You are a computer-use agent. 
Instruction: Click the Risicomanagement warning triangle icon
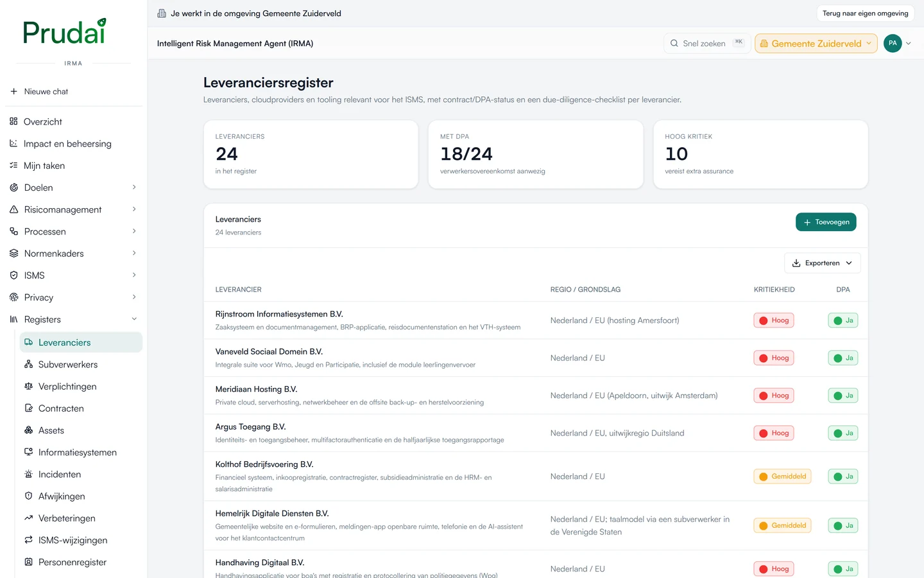(13, 209)
